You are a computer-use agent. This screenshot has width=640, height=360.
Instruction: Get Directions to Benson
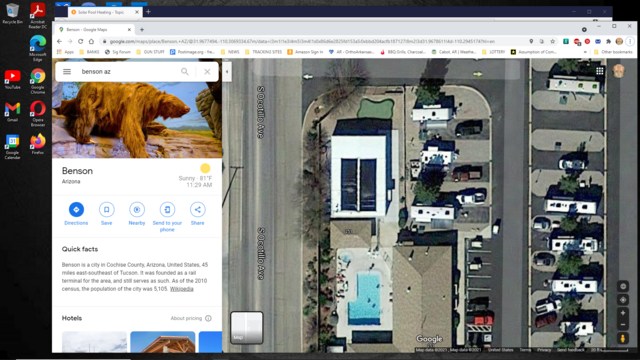click(76, 214)
